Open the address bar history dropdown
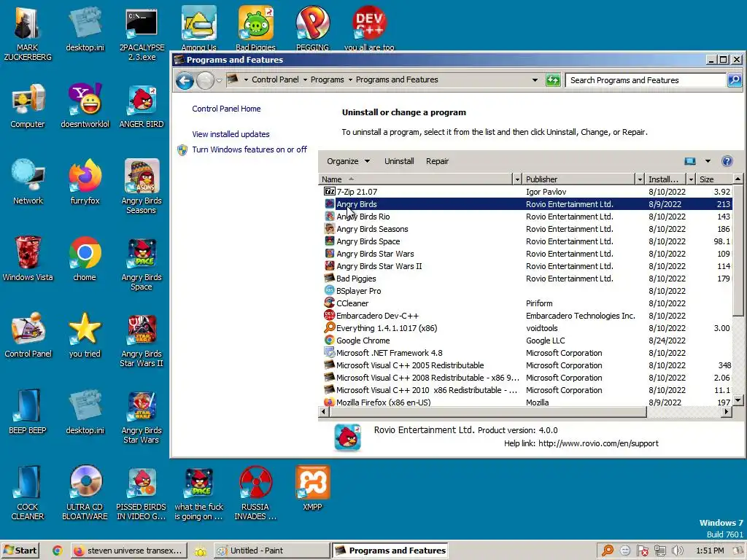The height and width of the screenshot is (560, 747). (535, 80)
